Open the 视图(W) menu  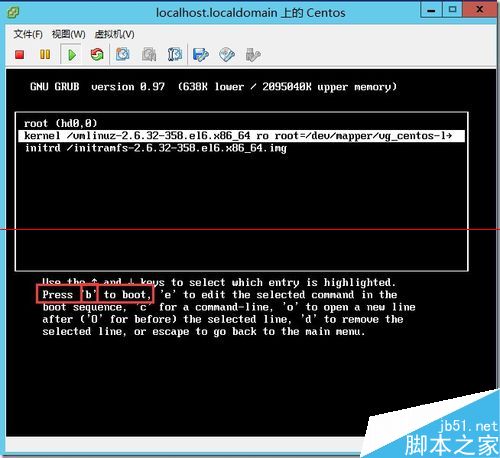tap(69, 34)
